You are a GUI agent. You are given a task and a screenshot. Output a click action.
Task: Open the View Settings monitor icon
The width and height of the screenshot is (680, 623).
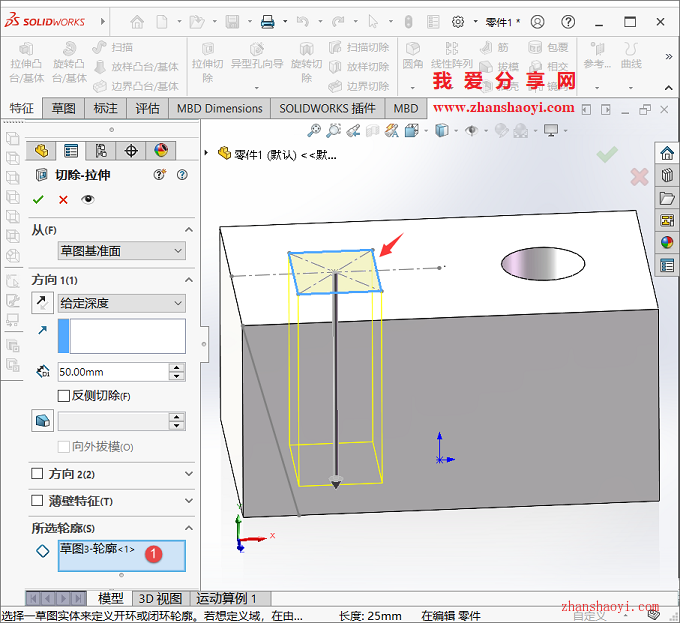pyautogui.click(x=552, y=130)
